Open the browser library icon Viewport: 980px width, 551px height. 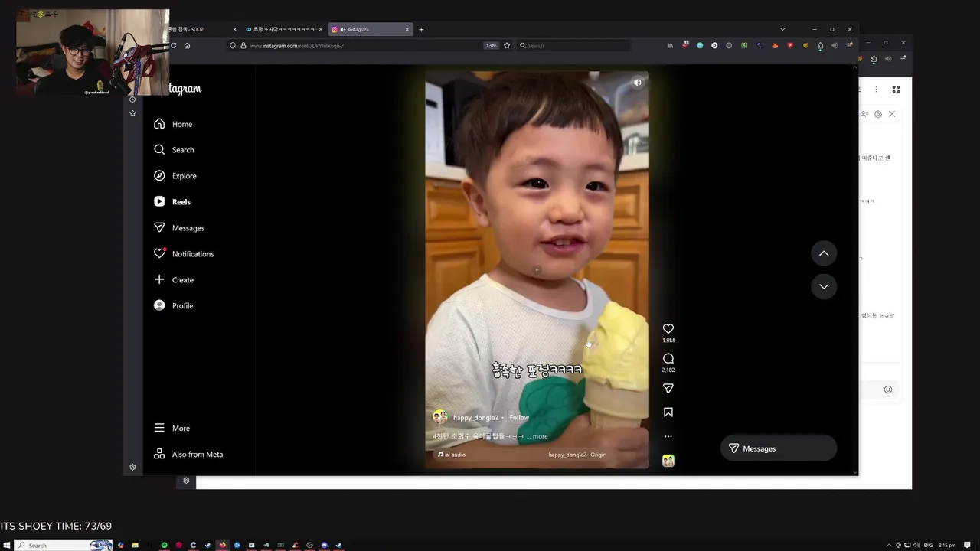[670, 46]
